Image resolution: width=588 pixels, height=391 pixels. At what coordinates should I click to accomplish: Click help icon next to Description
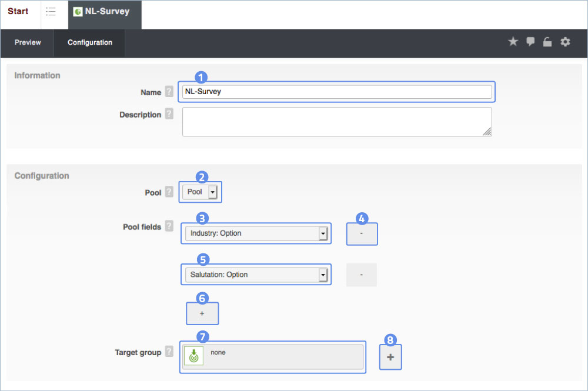pyautogui.click(x=169, y=114)
